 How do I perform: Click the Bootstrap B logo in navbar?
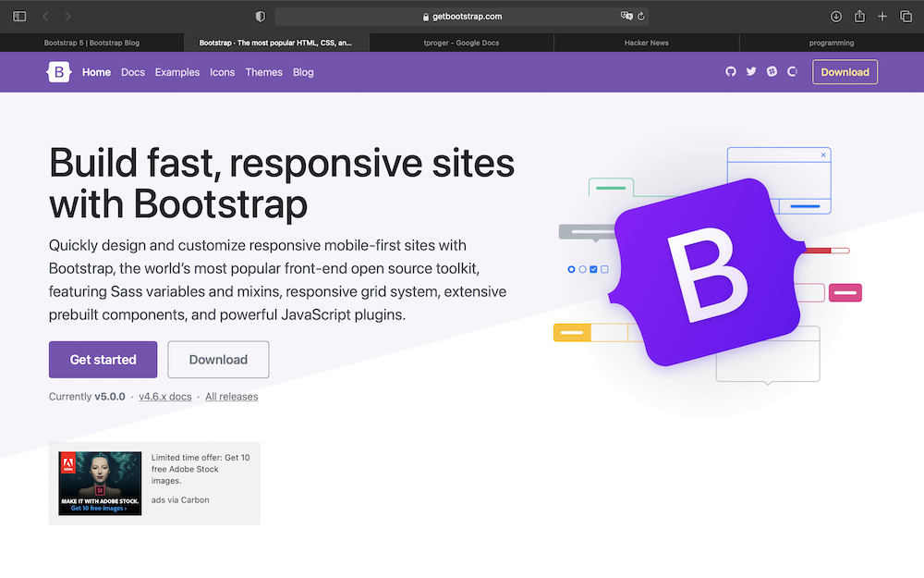point(59,72)
